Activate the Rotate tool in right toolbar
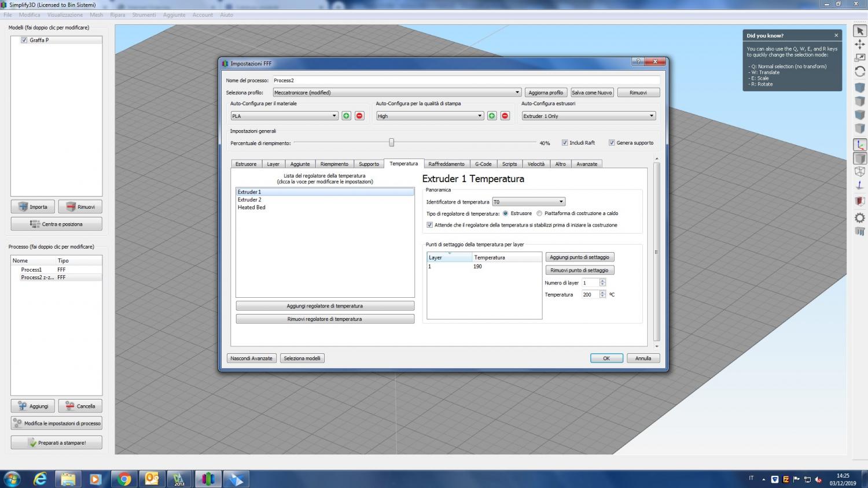The width and height of the screenshot is (868, 488). (x=860, y=72)
